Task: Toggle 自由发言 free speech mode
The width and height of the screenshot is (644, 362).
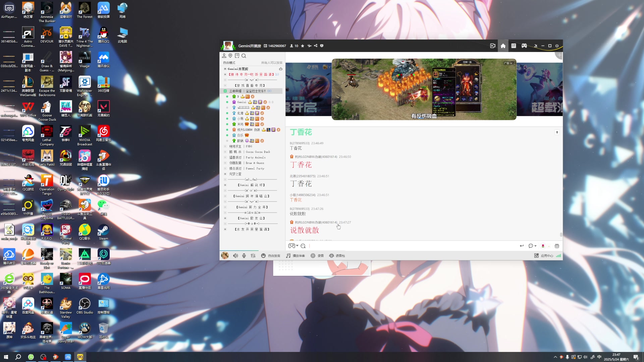Action: click(x=271, y=256)
